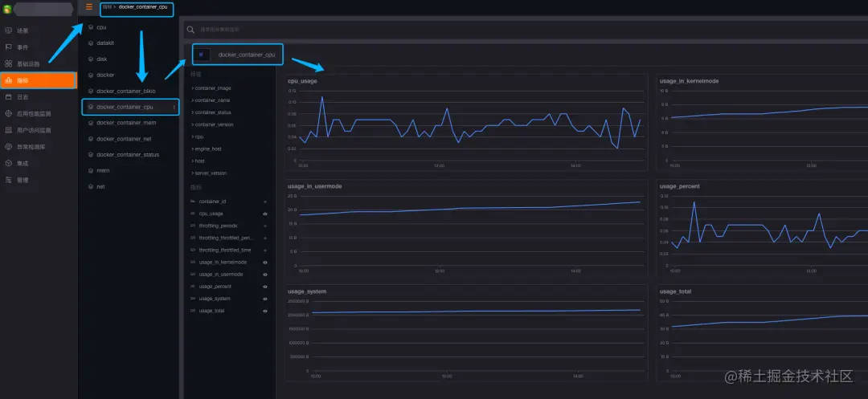Select the docker_container_blkio measurement
868x399 pixels.
(125, 92)
